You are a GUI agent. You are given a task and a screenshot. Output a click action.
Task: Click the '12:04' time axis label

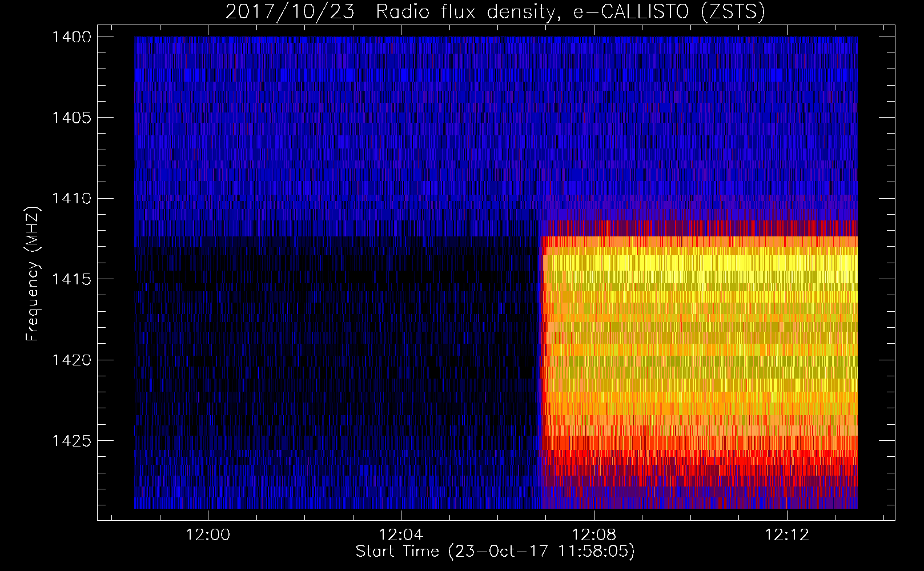click(401, 534)
